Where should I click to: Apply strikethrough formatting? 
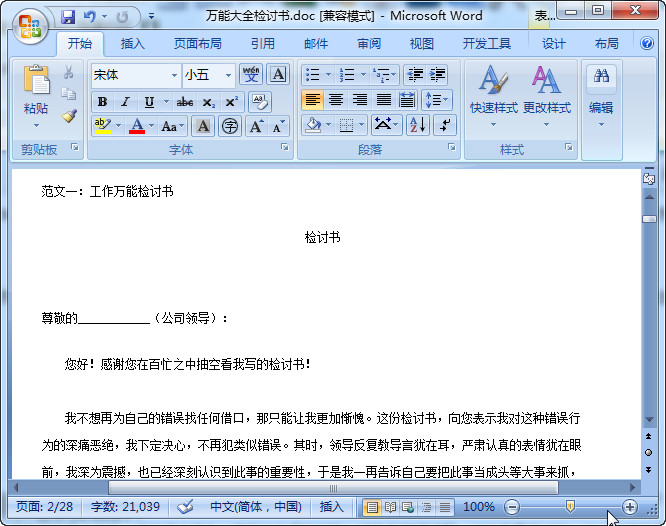(185, 102)
